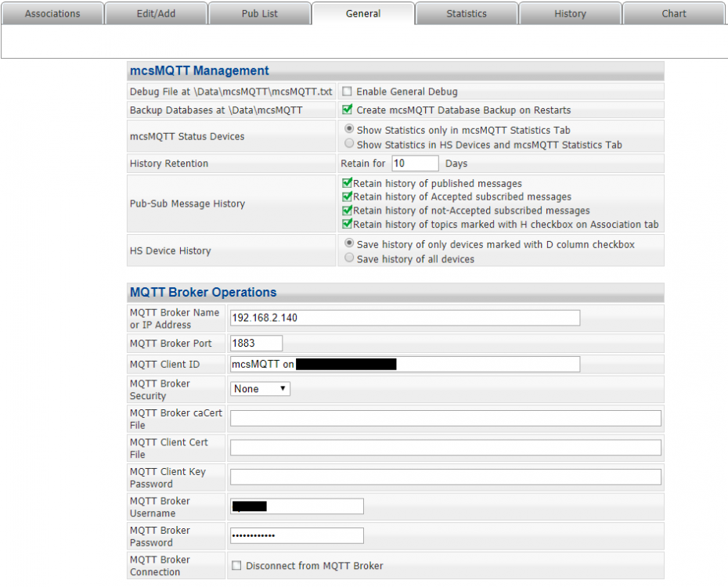
Task: Check Disconnect from MQTT Broker
Action: coord(236,566)
